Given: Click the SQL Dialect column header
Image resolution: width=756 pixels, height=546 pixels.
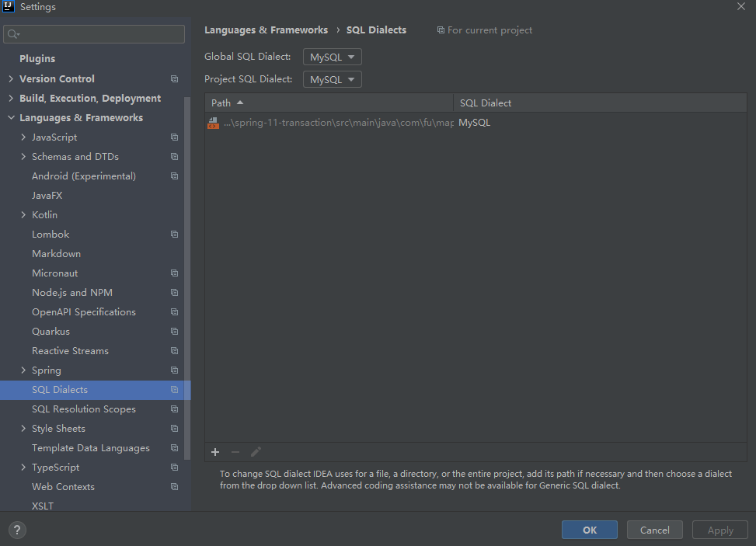Looking at the screenshot, I should click(600, 103).
